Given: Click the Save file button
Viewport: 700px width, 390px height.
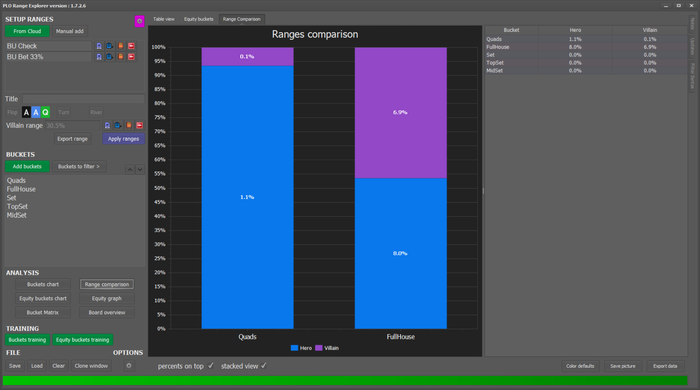Looking at the screenshot, I should [x=15, y=366].
